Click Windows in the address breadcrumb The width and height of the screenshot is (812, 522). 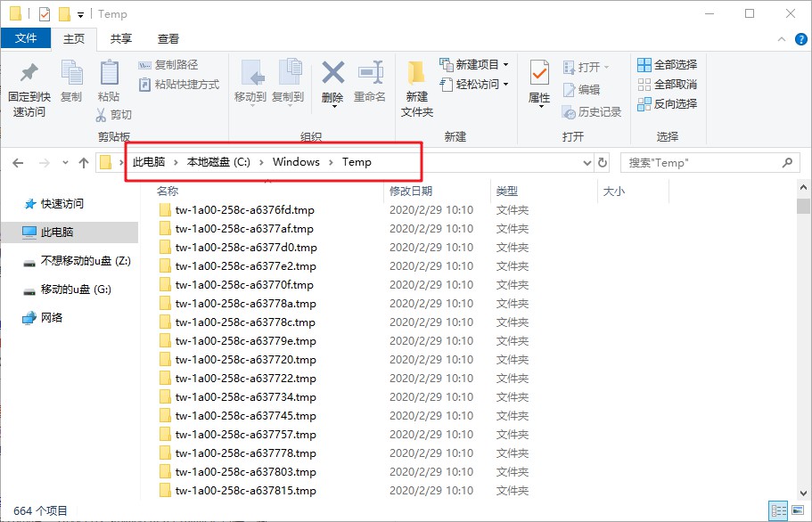tap(296, 162)
